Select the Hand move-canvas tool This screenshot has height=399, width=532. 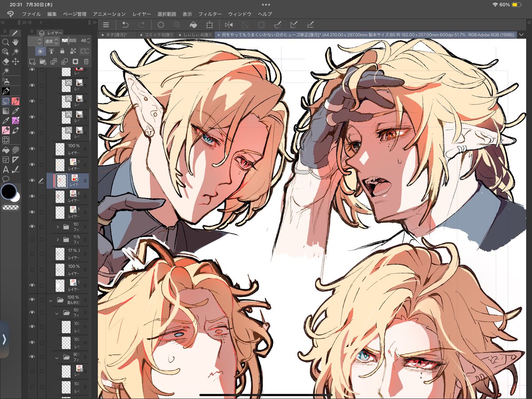[16, 42]
